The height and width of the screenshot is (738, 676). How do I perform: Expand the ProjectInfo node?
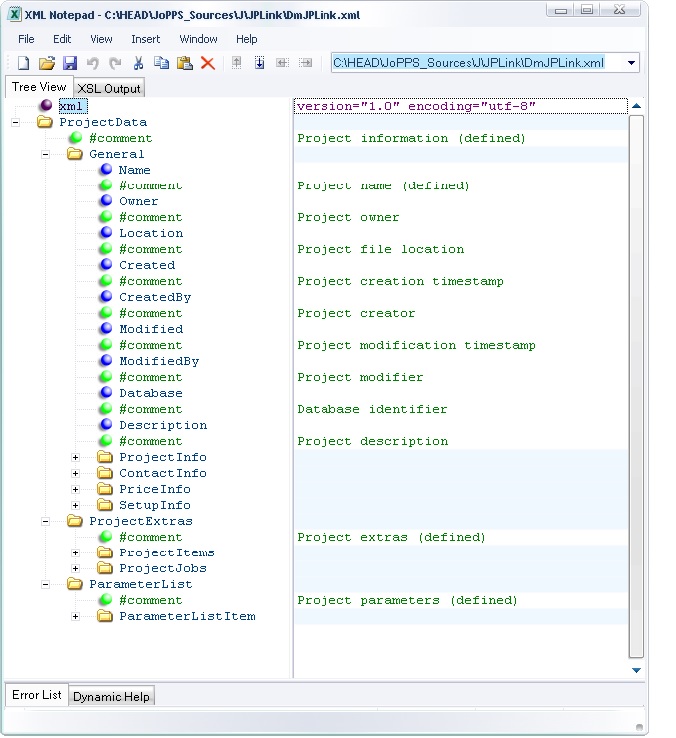click(x=75, y=457)
